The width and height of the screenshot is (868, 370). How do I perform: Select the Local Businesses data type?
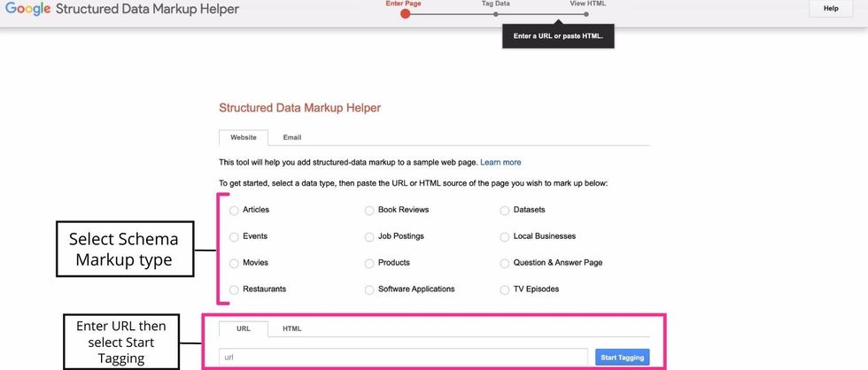pos(504,236)
